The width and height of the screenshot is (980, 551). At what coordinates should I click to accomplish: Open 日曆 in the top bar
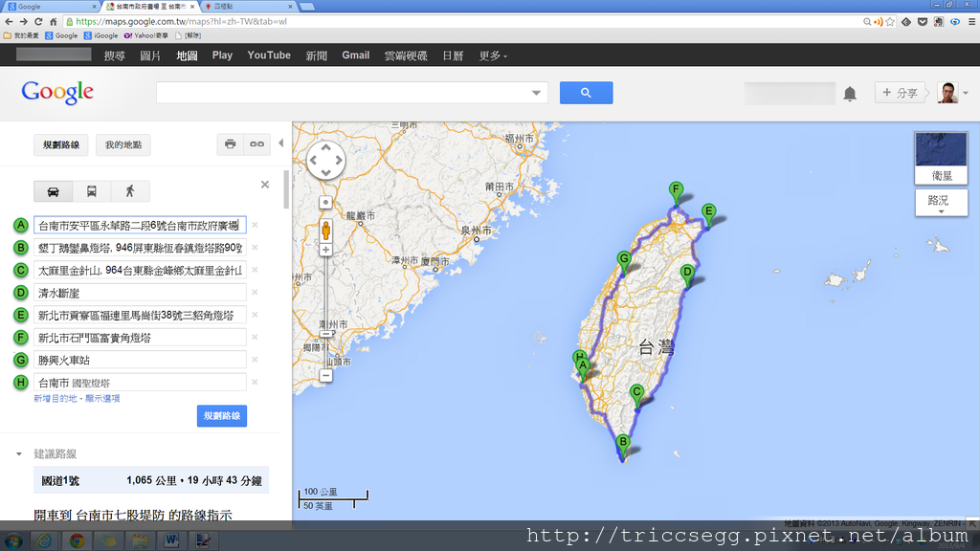click(x=453, y=55)
